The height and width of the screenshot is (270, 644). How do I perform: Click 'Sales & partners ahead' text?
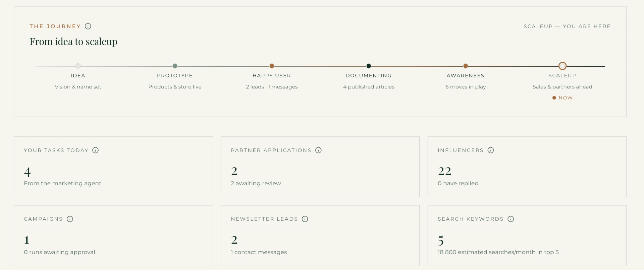(x=562, y=87)
